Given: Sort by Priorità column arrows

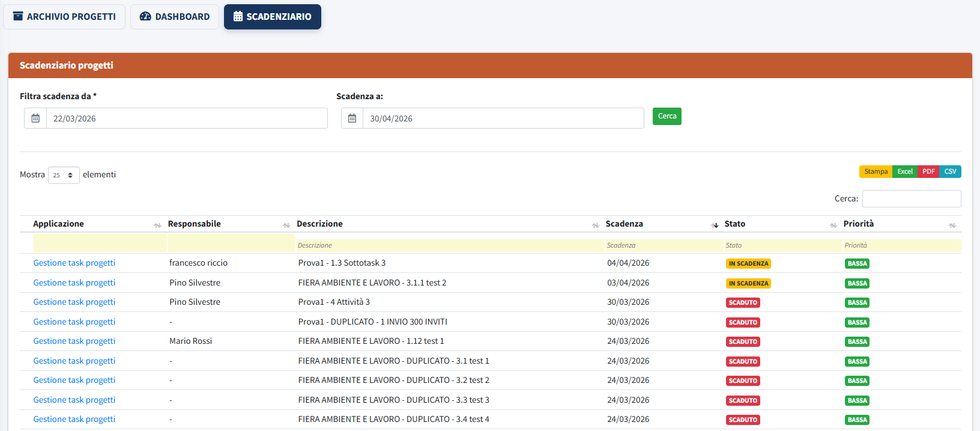Looking at the screenshot, I should pos(952,225).
